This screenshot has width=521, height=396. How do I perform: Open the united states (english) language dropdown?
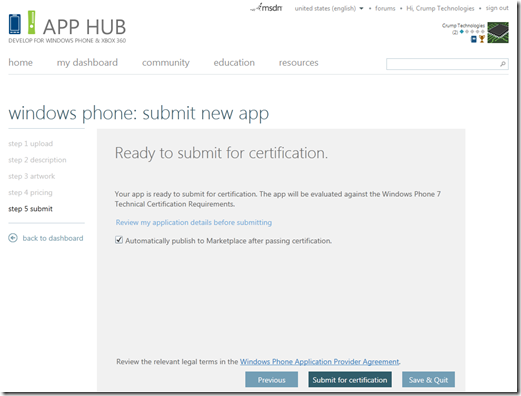tap(329, 8)
